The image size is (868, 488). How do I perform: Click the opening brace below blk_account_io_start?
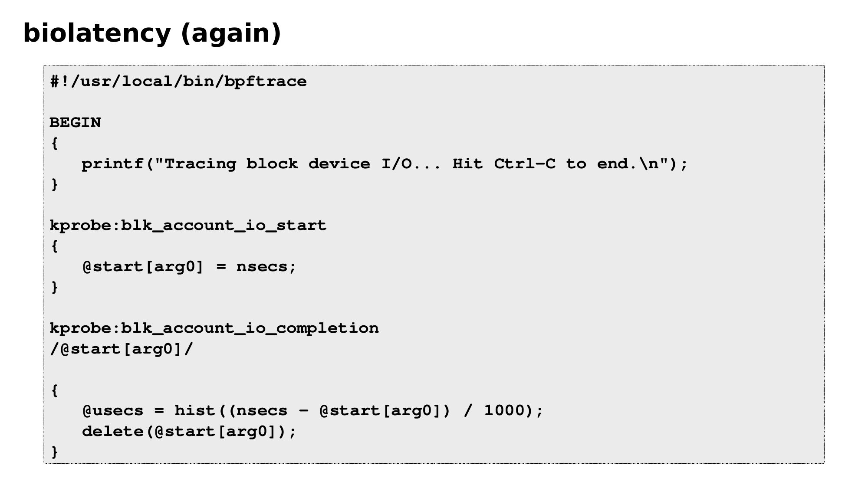point(54,246)
